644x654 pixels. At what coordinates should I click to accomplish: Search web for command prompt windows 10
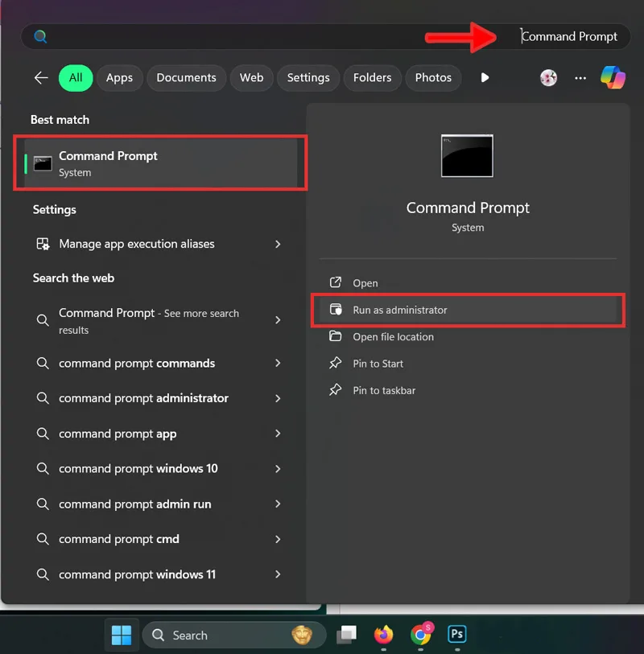(161, 469)
